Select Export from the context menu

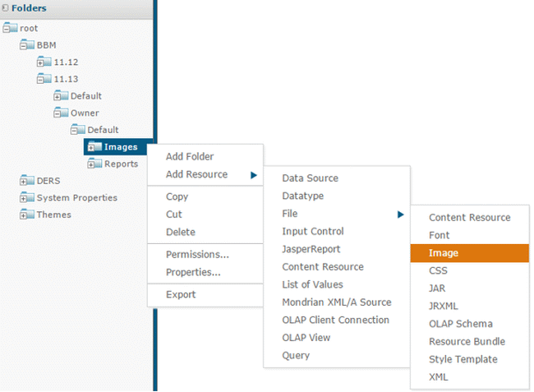pyautogui.click(x=181, y=294)
